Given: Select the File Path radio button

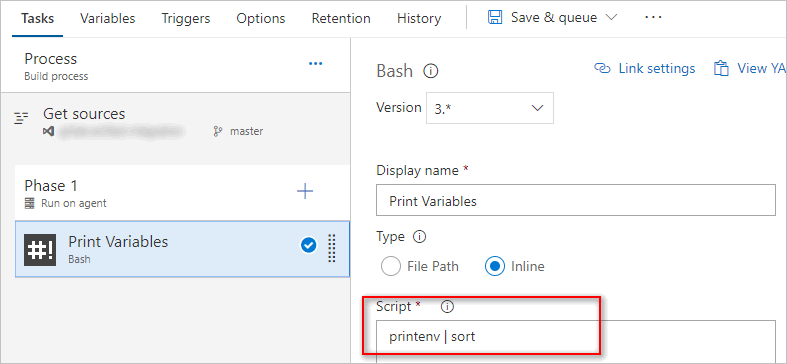Looking at the screenshot, I should 391,266.
